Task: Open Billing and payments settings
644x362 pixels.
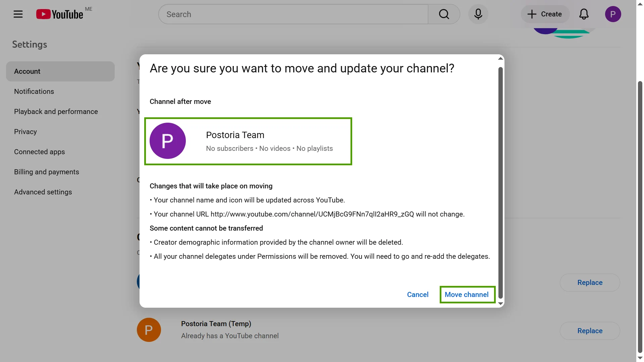Action: (x=46, y=172)
